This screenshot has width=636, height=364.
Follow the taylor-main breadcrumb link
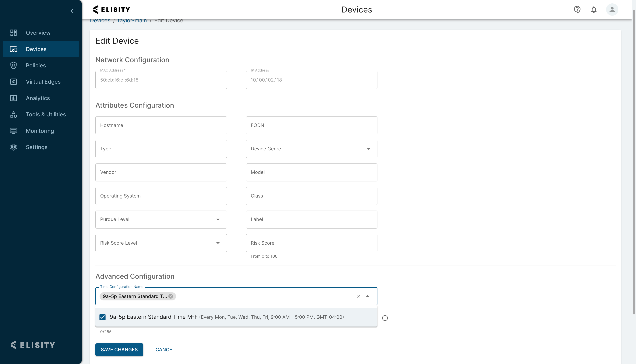click(x=132, y=21)
